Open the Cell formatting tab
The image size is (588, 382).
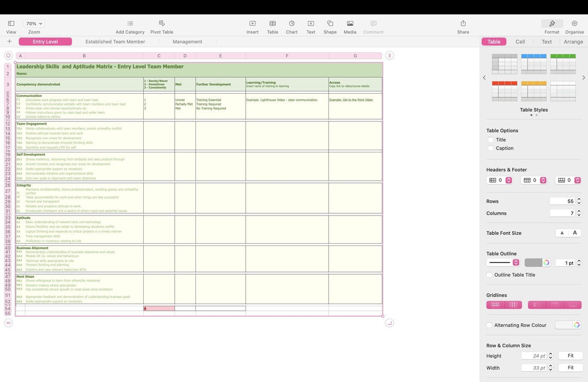click(520, 41)
